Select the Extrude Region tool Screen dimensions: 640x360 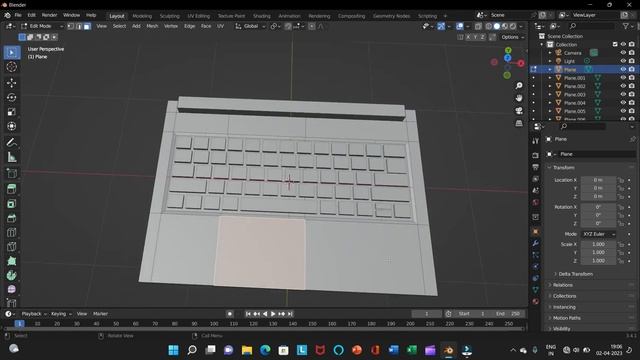pos(11,189)
